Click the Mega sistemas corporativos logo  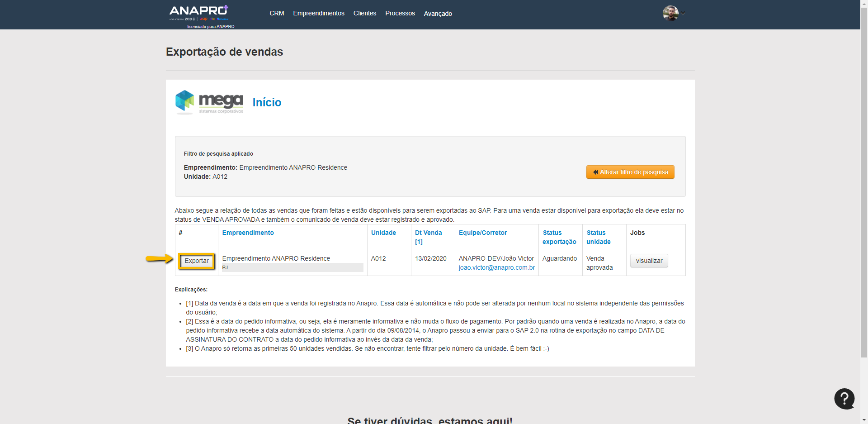pos(209,102)
